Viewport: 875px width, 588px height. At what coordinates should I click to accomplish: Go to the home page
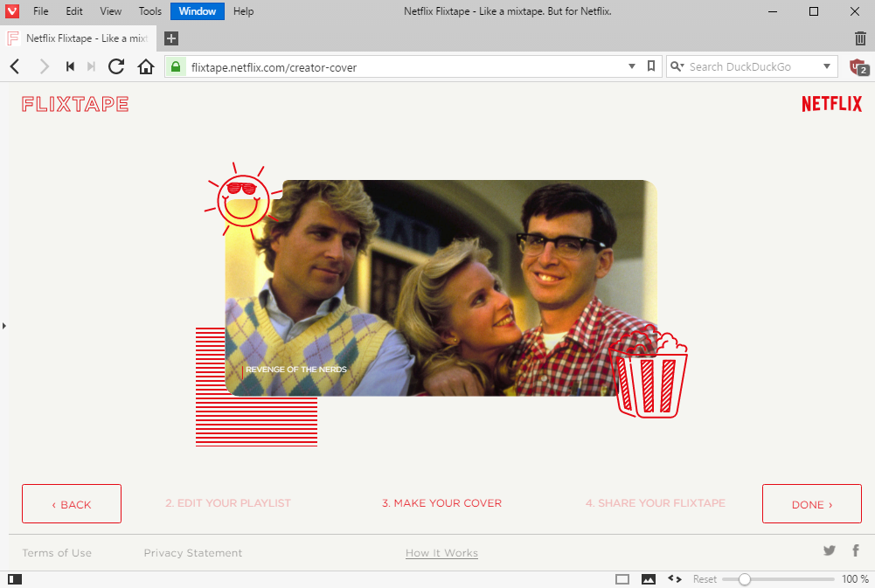(146, 67)
